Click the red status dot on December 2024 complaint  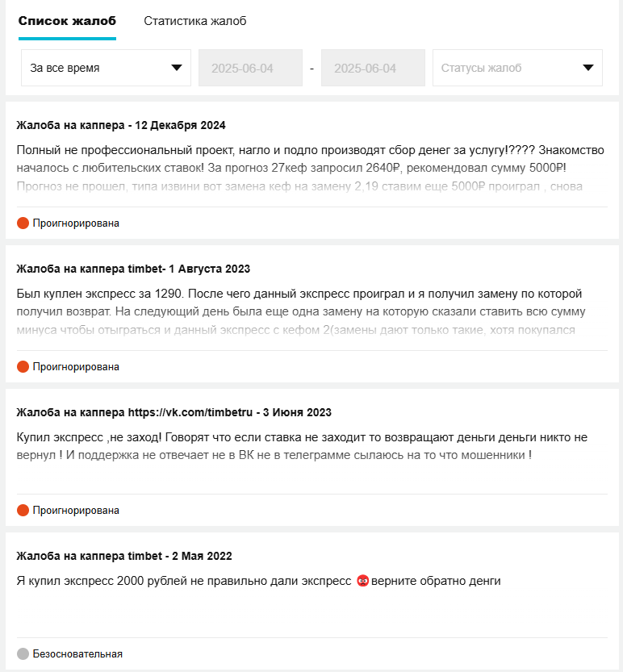[x=23, y=223]
